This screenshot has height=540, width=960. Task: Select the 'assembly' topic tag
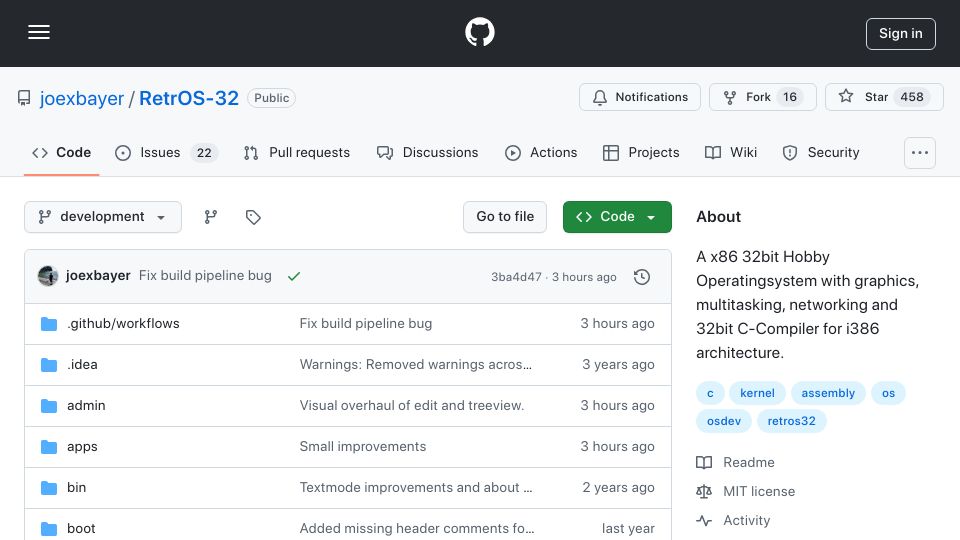click(x=828, y=393)
